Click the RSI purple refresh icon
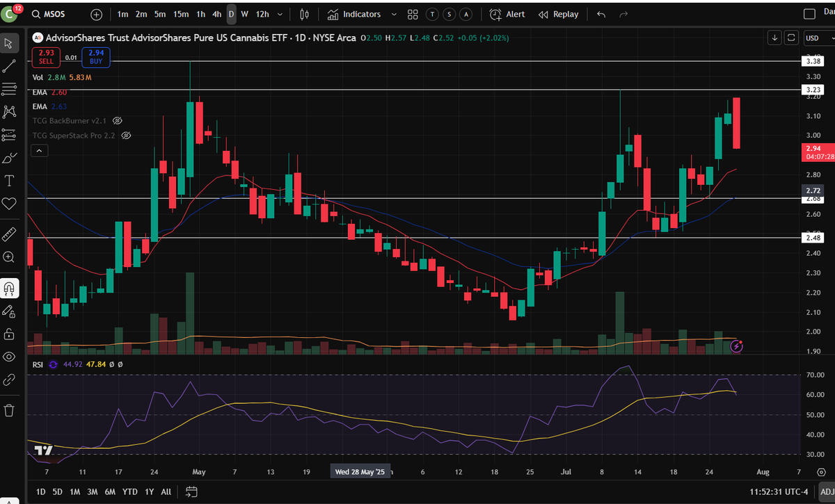The width and height of the screenshot is (835, 504). pos(54,364)
